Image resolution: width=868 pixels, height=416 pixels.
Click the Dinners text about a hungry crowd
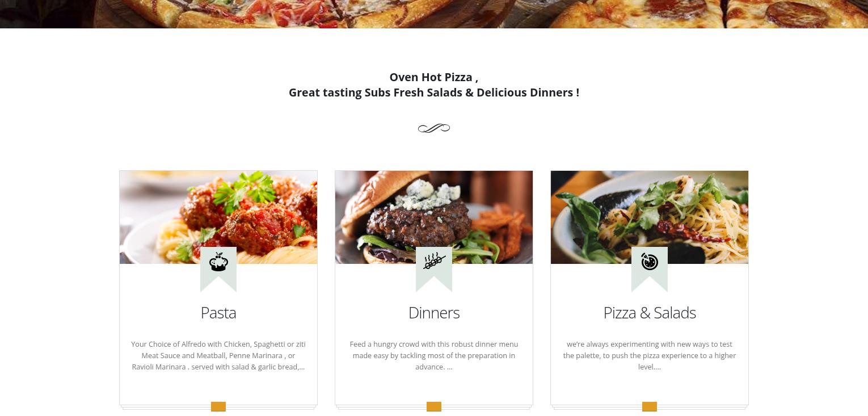pyautogui.click(x=434, y=355)
